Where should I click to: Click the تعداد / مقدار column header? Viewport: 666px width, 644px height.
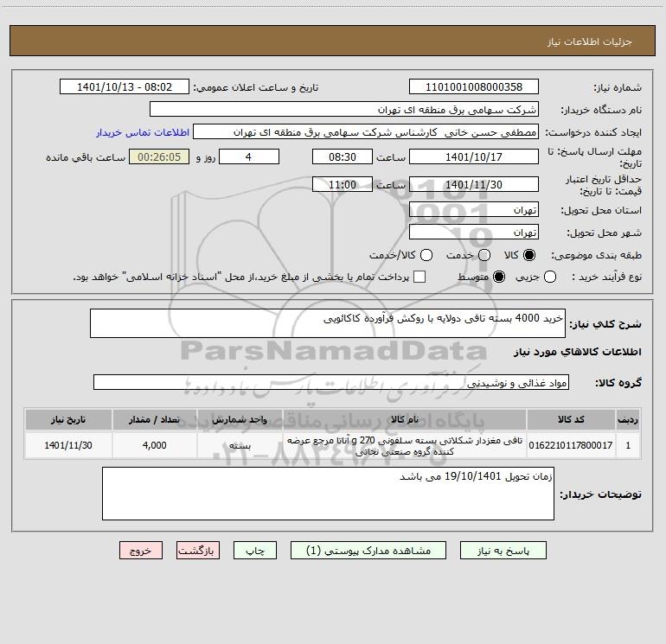tap(154, 419)
